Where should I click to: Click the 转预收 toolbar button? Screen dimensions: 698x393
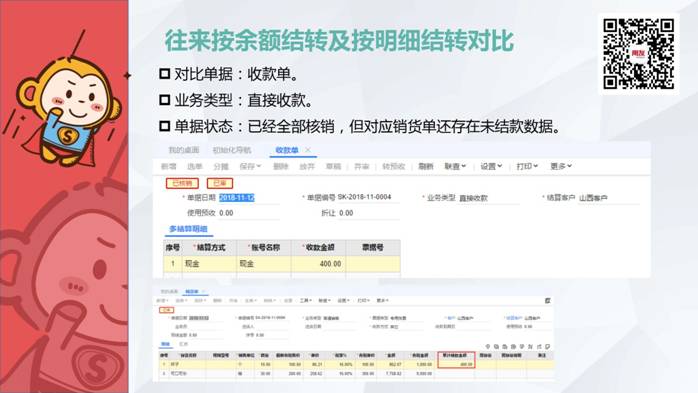click(394, 166)
